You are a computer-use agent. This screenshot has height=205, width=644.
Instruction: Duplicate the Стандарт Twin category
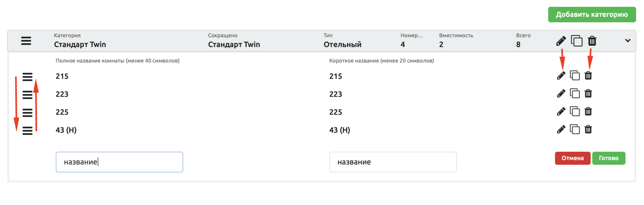[577, 41]
